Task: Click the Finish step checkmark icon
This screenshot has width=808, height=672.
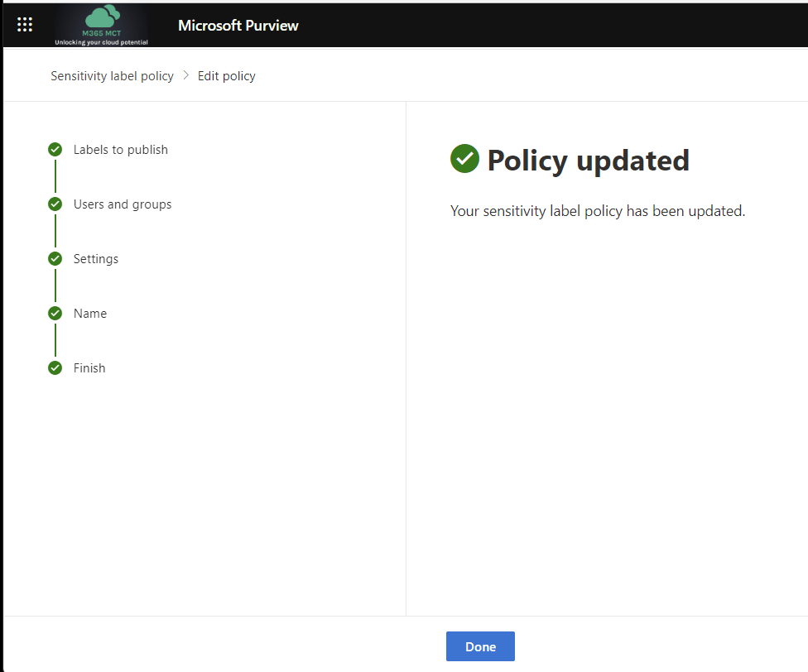Action: tap(55, 368)
